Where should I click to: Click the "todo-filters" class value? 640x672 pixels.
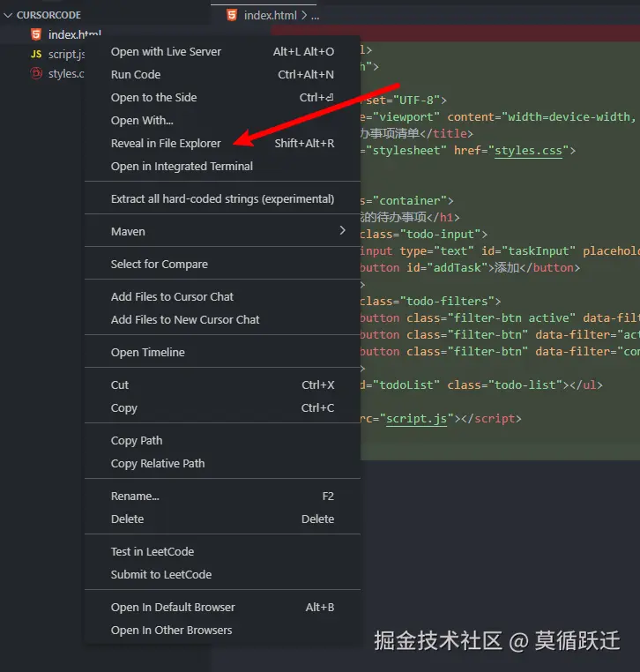click(x=447, y=302)
